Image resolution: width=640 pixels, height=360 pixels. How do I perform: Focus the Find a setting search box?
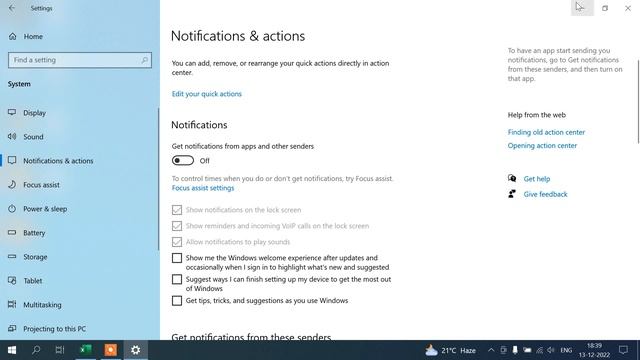[80, 60]
